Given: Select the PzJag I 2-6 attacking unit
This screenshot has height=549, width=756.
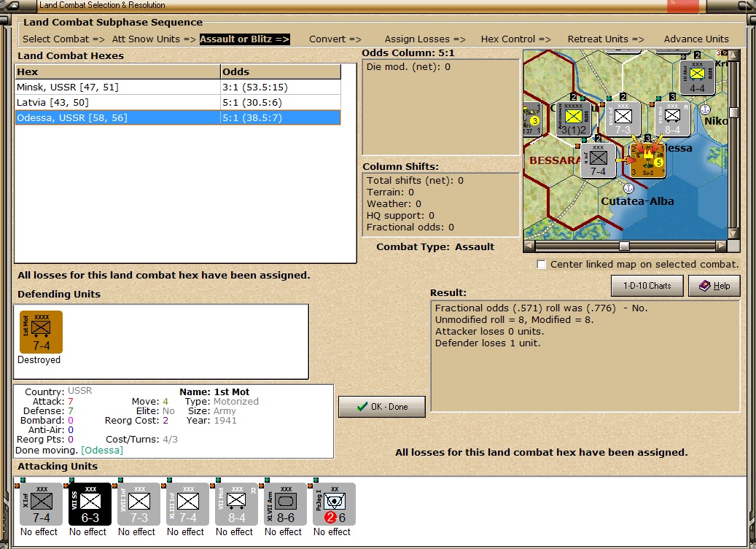Looking at the screenshot, I should [334, 505].
